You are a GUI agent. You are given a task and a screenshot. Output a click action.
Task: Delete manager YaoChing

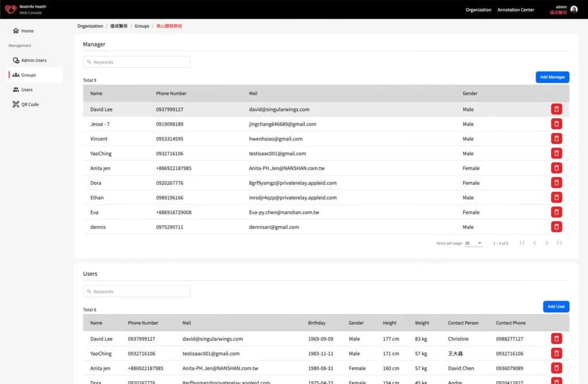pyautogui.click(x=556, y=153)
